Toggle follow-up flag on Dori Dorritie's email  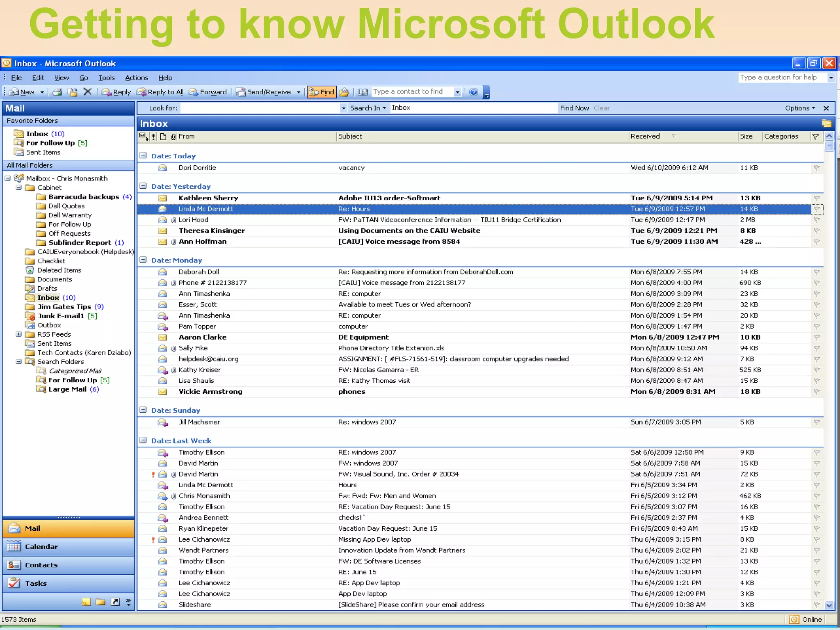pyautogui.click(x=817, y=168)
